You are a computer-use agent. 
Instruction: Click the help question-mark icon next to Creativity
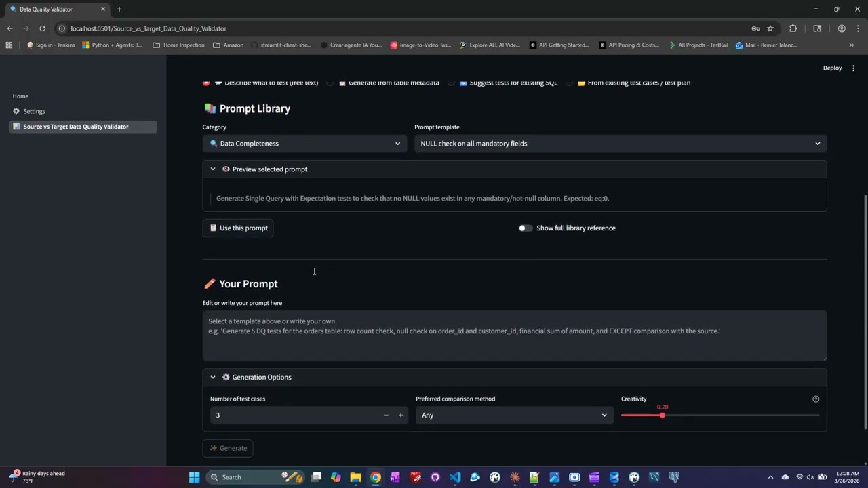tap(816, 399)
